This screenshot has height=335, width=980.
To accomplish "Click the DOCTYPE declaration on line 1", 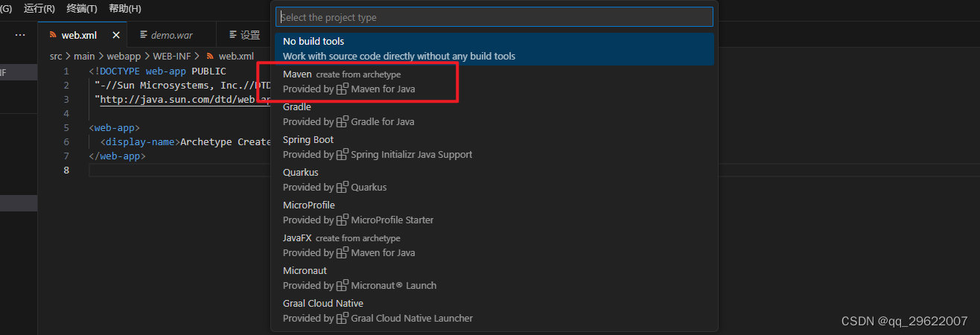I will [x=157, y=71].
